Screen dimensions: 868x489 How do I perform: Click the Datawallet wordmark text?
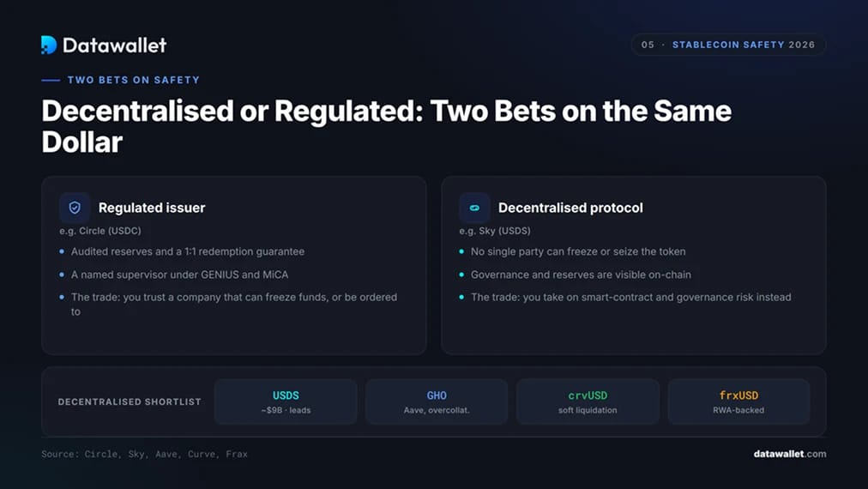tap(115, 45)
